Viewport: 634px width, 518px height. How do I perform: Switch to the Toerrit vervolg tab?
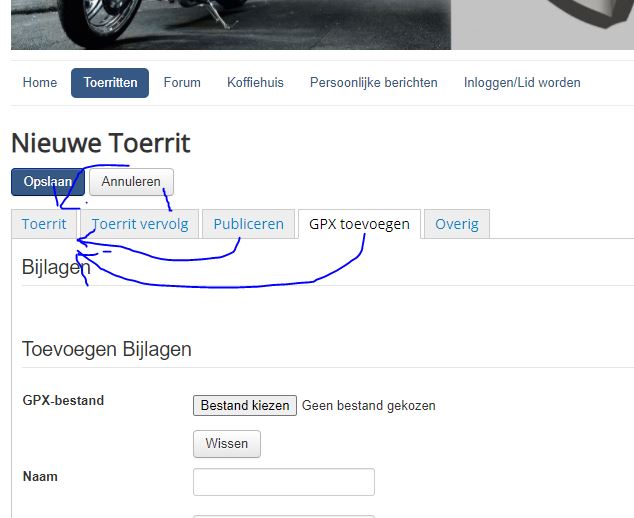pyautogui.click(x=140, y=224)
